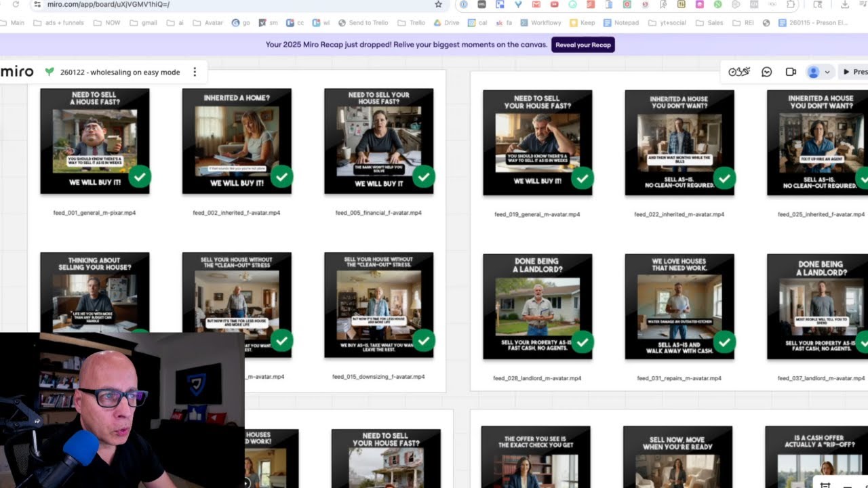This screenshot has width=868, height=488.
Task: Click green checkmark on feed_022_inherited_m-avatar card
Action: [724, 178]
